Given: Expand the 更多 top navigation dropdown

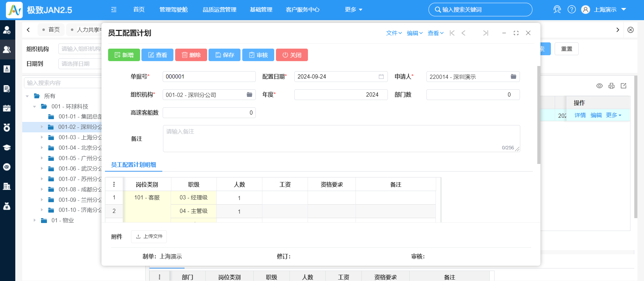Looking at the screenshot, I should (x=353, y=10).
